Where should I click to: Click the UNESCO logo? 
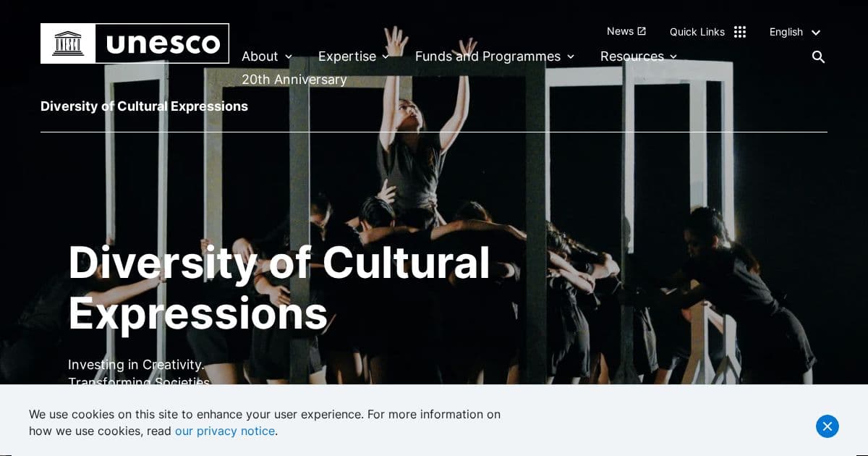[x=135, y=43]
